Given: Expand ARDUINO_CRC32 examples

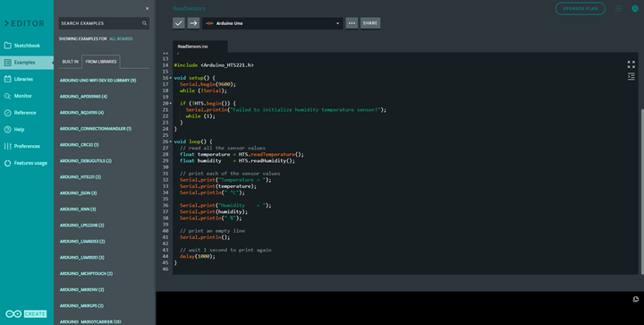Looking at the screenshot, I should [79, 145].
